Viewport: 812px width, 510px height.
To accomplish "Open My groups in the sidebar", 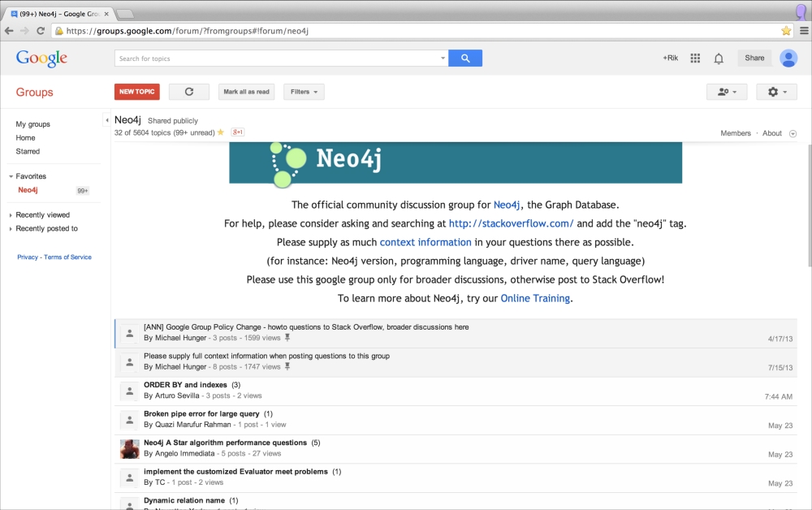I will [32, 124].
